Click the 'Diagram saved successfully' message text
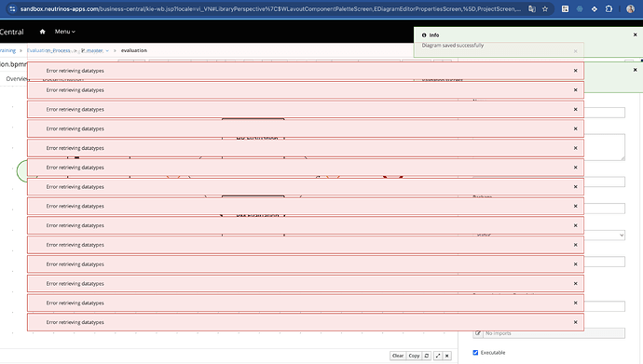The image size is (643, 364). 453,46
